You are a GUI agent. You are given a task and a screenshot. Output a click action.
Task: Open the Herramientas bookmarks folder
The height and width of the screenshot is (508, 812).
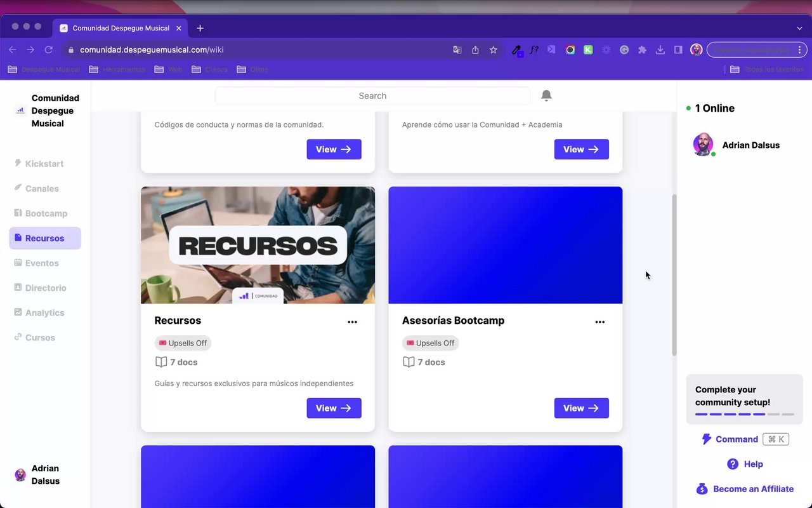point(117,69)
